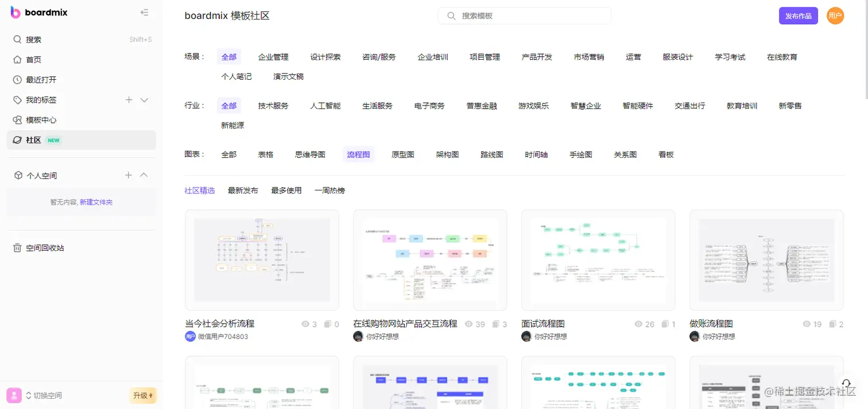Open the 面试流程图 template thumbnail
Screen dimensions: 868x409
[x=598, y=260]
